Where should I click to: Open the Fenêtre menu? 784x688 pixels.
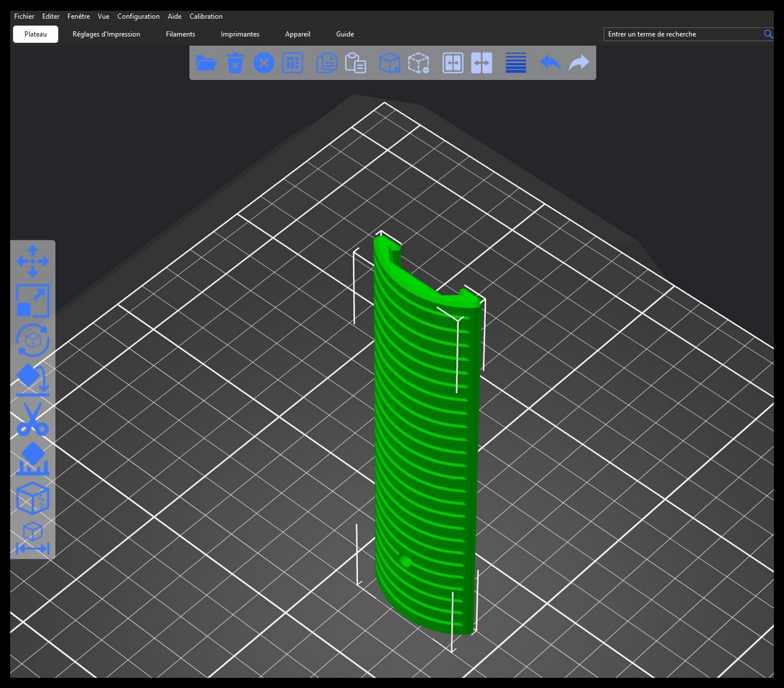click(78, 16)
